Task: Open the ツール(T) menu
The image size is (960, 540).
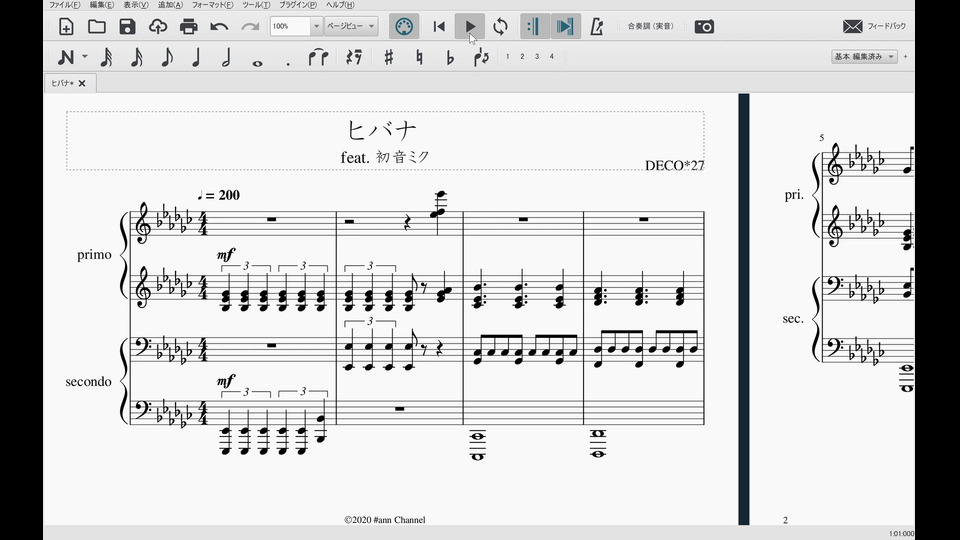Action: coord(256,5)
